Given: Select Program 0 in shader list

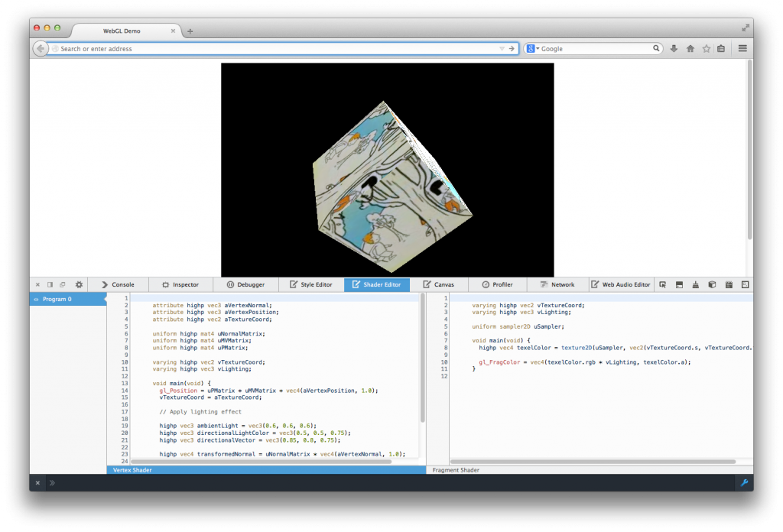Looking at the screenshot, I should (68, 300).
